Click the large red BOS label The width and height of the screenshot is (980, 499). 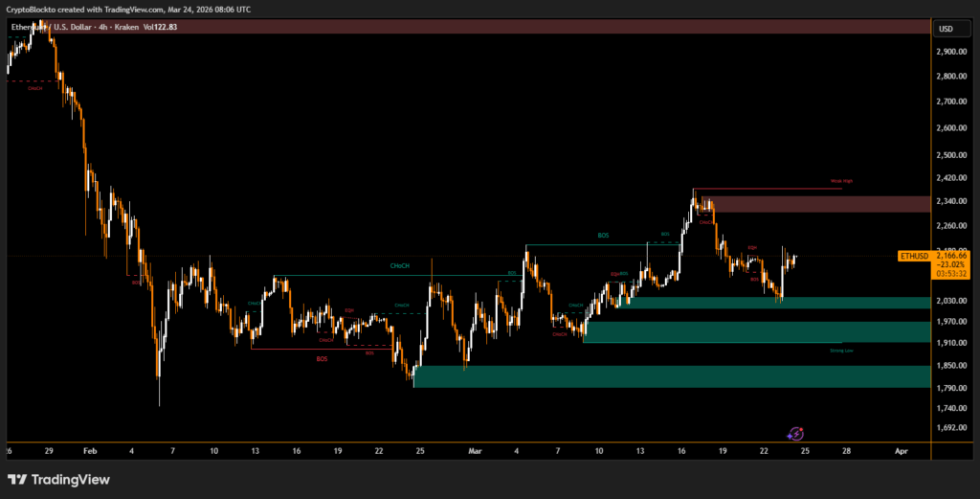[x=322, y=358]
